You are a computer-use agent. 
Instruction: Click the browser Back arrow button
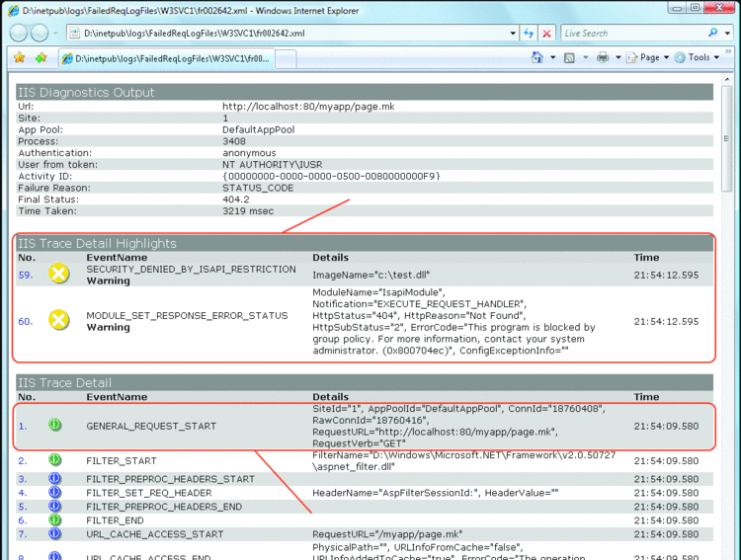coord(19,33)
